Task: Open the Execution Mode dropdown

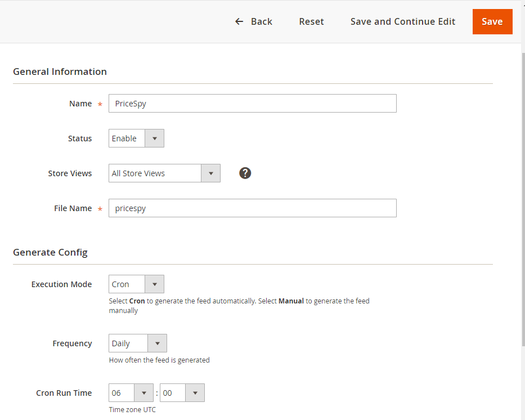Action: tap(136, 284)
